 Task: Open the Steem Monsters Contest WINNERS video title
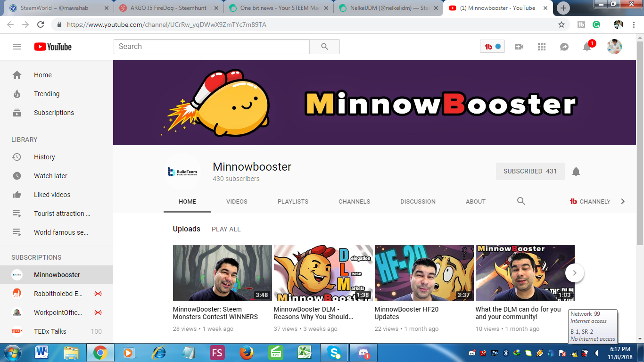point(215,313)
